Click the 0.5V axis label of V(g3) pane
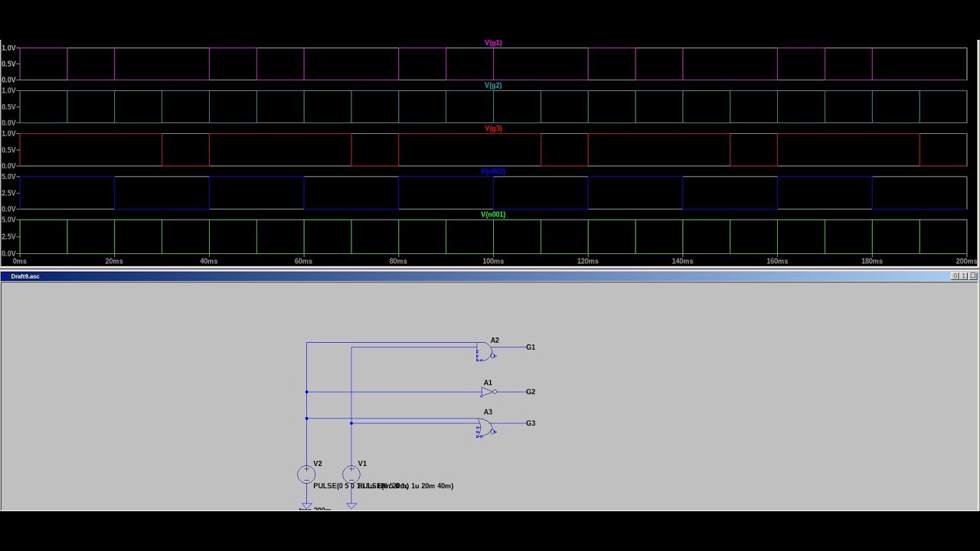 pyautogui.click(x=8, y=149)
